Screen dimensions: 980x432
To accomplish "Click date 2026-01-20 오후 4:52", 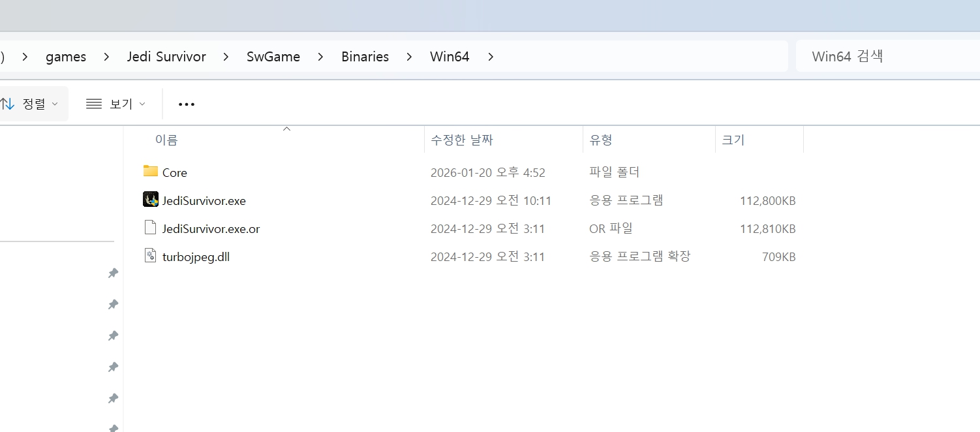I will click(x=487, y=173).
